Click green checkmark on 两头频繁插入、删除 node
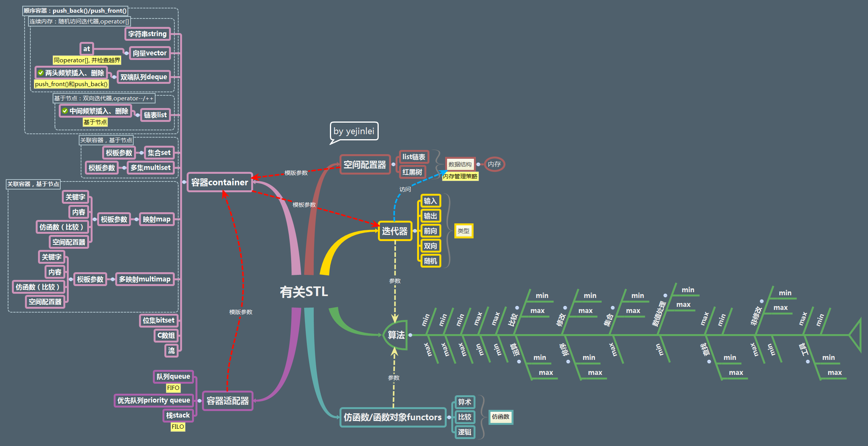This screenshot has width=868, height=446. [40, 73]
